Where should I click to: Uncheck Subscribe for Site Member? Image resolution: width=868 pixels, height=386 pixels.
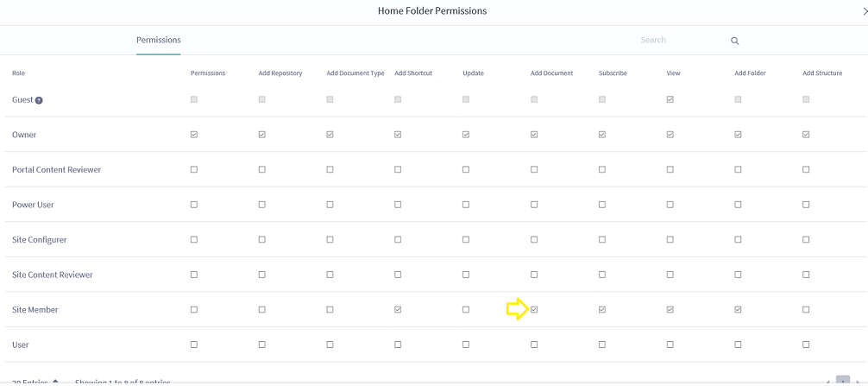601,309
